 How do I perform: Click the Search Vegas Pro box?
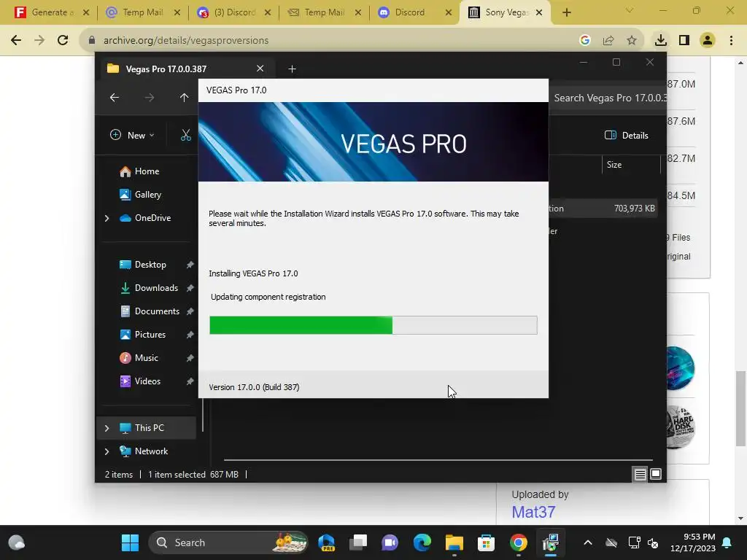tap(608, 98)
